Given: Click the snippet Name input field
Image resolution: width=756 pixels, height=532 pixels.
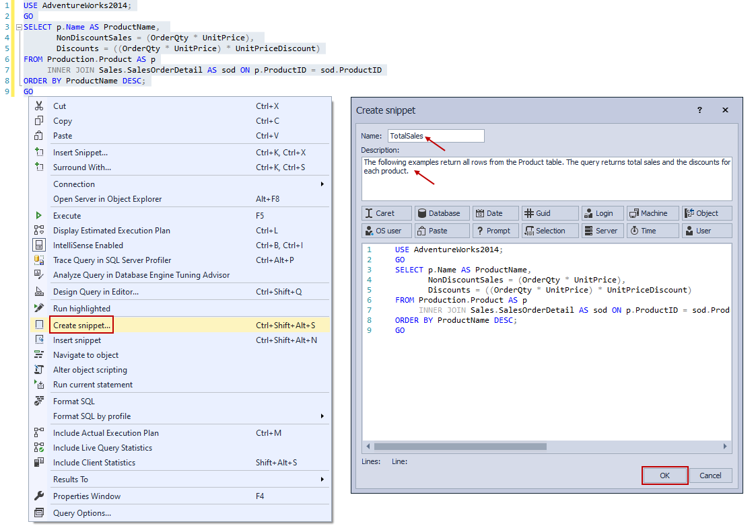Looking at the screenshot, I should tap(436, 136).
